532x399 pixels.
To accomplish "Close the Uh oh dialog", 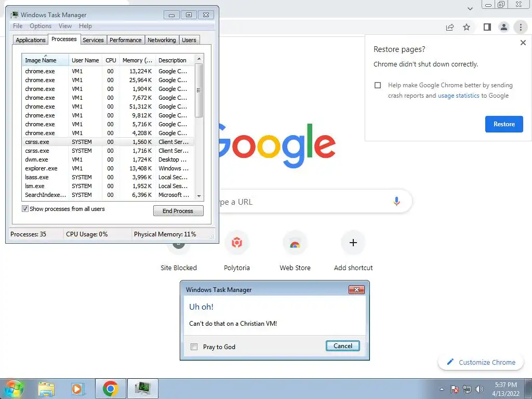I will click(356, 289).
